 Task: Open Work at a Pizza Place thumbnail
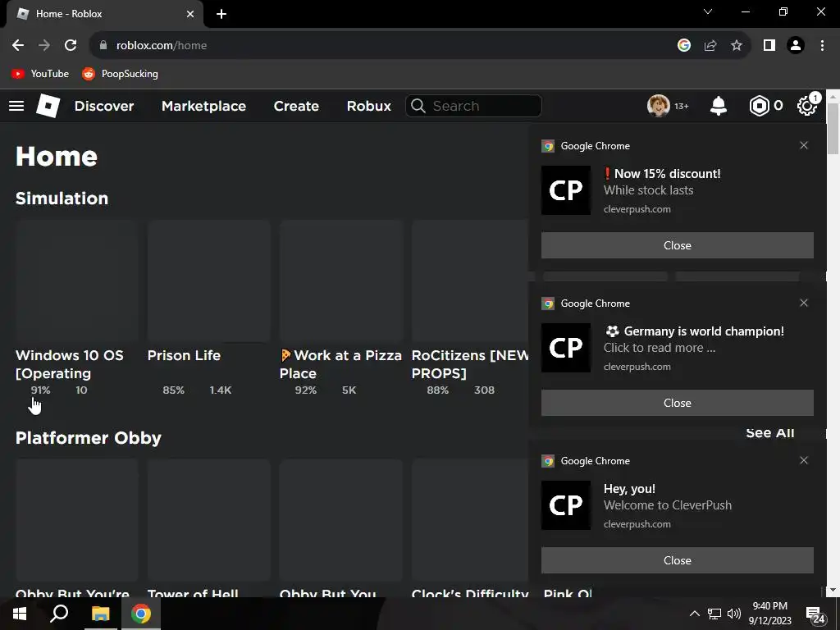tap(340, 281)
